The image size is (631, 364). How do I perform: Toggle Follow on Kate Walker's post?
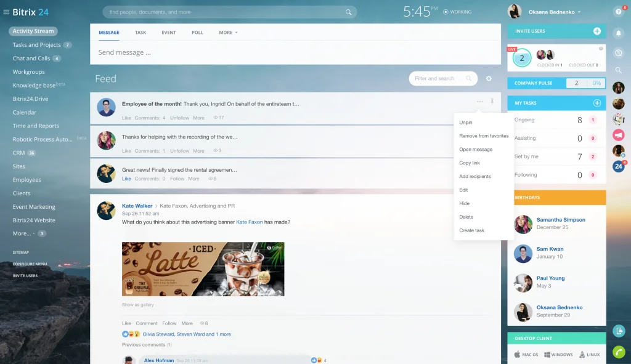[169, 323]
